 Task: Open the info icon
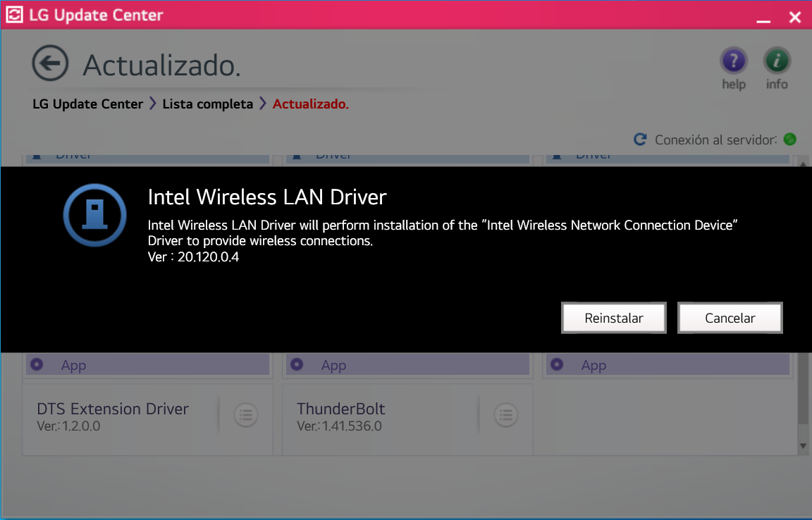pyautogui.click(x=777, y=61)
